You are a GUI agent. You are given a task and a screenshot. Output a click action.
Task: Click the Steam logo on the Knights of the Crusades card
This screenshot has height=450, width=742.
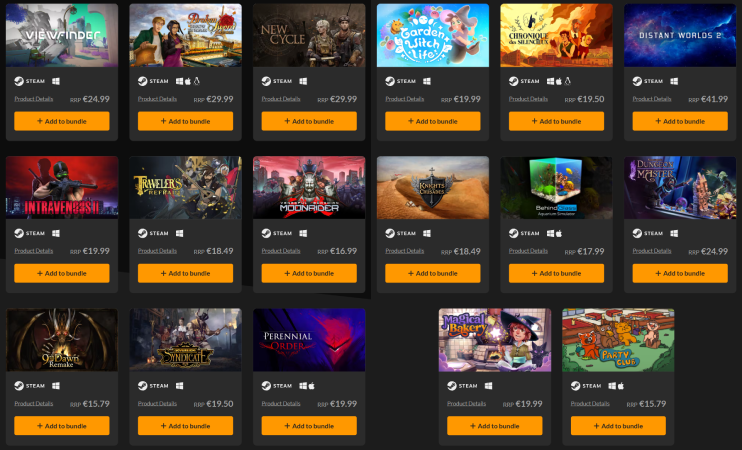[390, 233]
